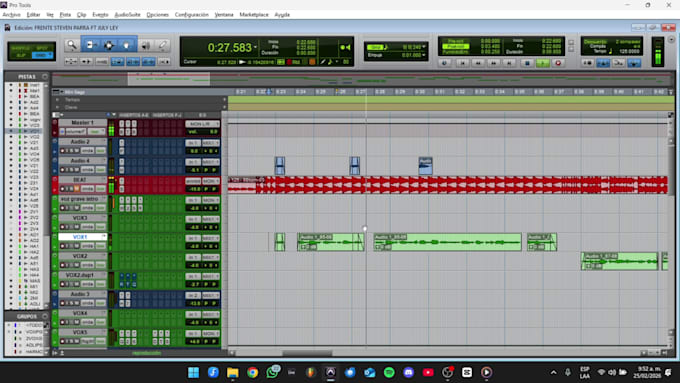Open the Ventana menu
The image size is (680, 383).
[x=224, y=15]
